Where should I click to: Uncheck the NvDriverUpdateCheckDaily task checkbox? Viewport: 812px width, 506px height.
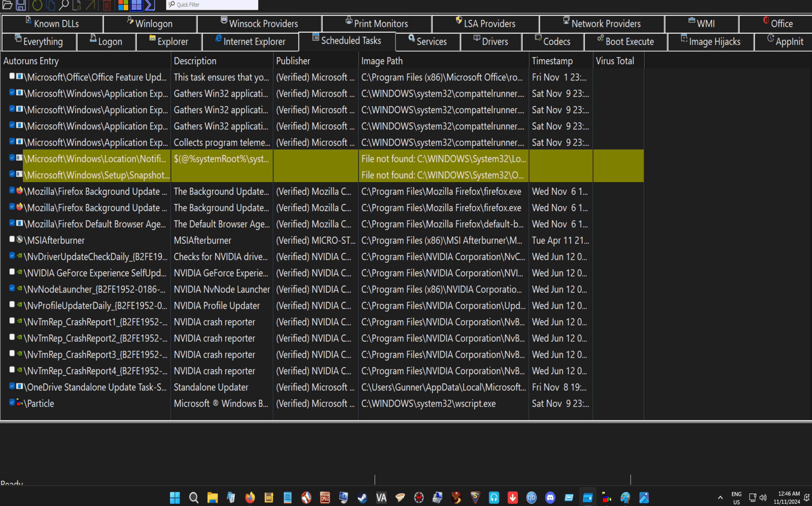(12, 255)
